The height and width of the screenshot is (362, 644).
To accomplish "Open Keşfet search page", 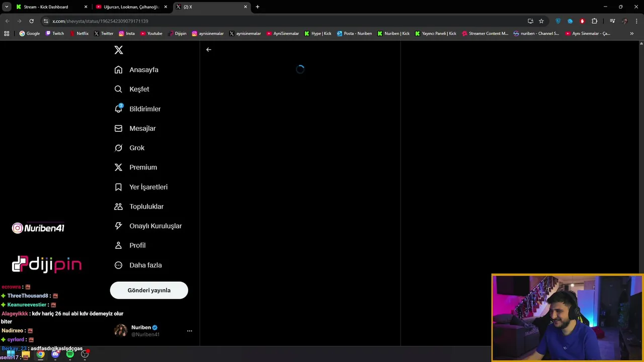I will coord(132,89).
